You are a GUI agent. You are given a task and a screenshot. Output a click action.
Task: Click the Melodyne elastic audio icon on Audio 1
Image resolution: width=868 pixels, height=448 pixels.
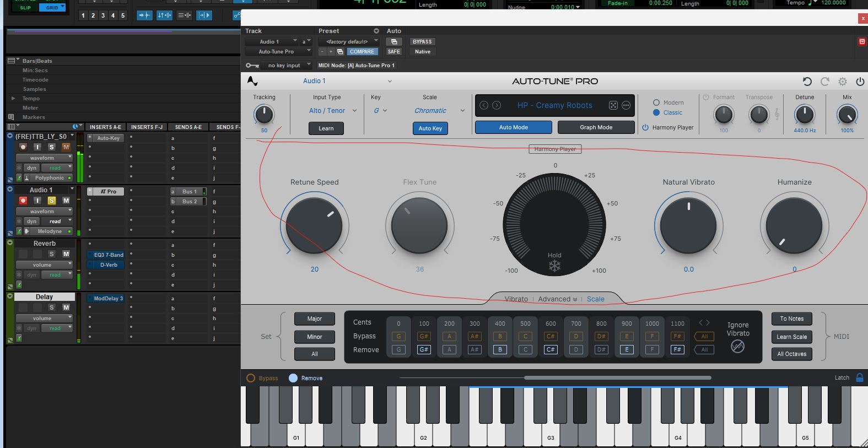coord(26,231)
